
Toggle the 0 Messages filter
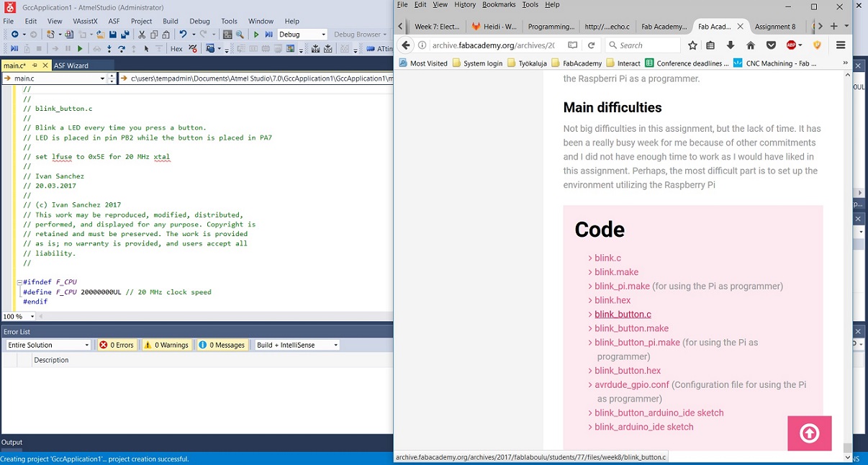222,345
